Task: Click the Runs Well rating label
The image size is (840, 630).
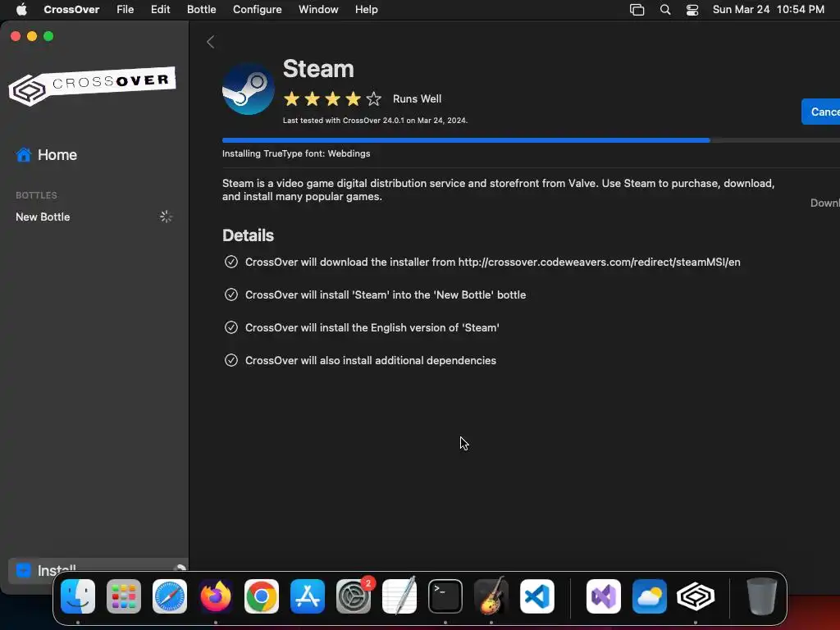Action: pyautogui.click(x=417, y=98)
